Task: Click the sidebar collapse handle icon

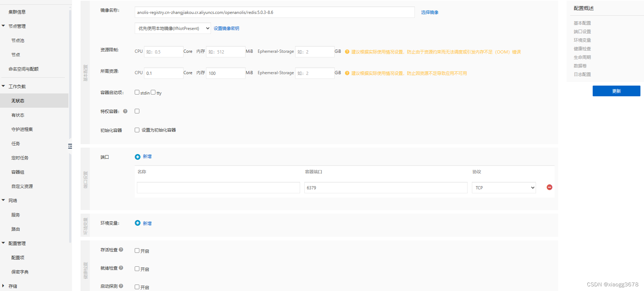Action: coord(70,146)
